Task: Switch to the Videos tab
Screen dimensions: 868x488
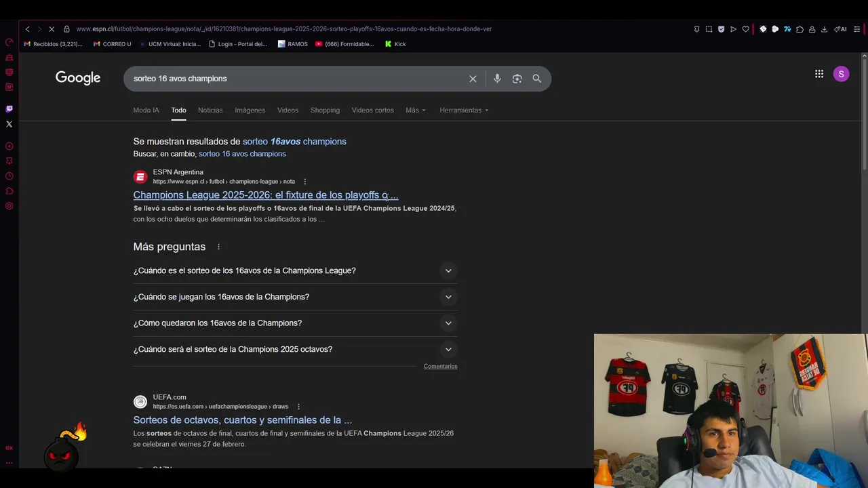Action: 288,110
